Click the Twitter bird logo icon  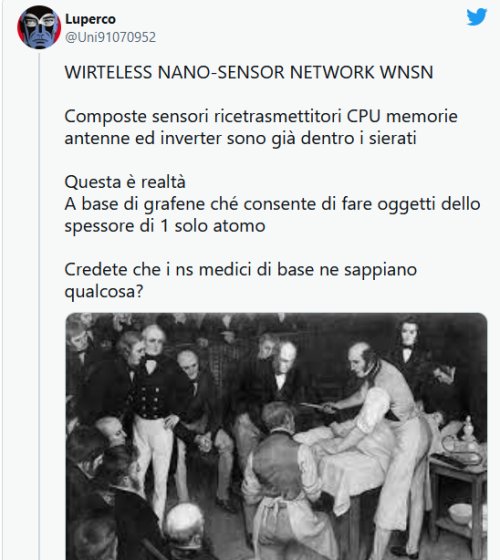477,17
